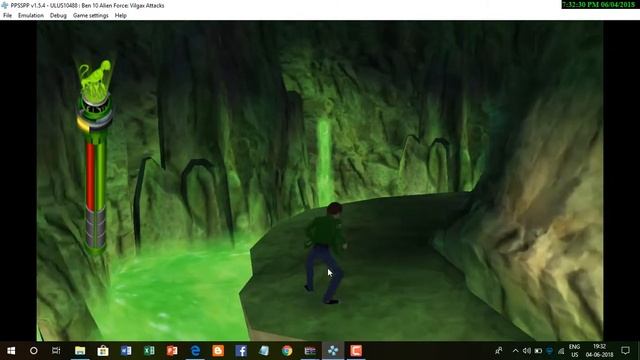Open Microsoft Edge from taskbar

coord(196,351)
